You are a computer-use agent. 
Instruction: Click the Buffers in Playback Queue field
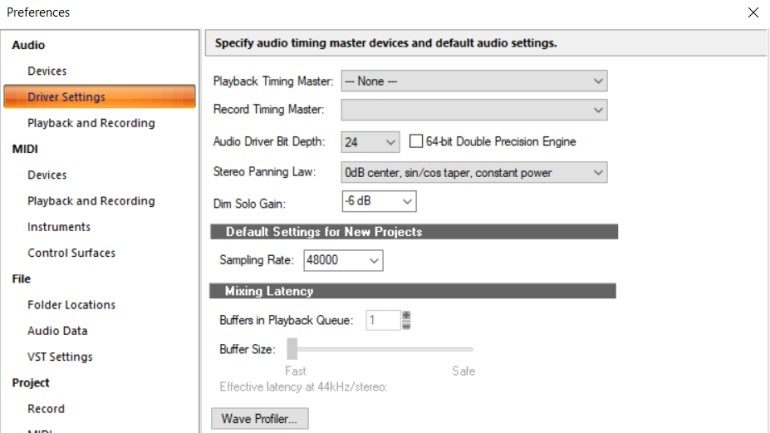tap(381, 320)
